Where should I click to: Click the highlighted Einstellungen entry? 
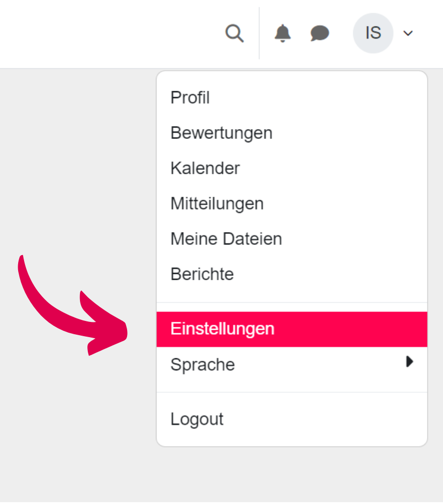[223, 329]
